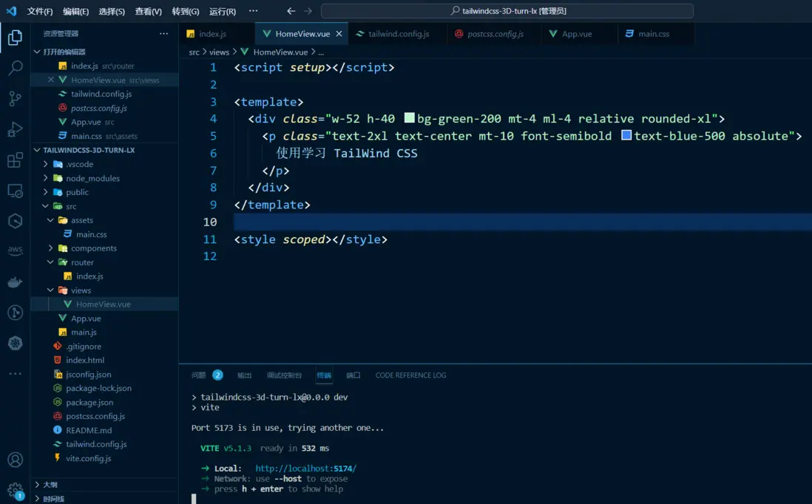The height and width of the screenshot is (504, 812).
Task: Open the Docker extension view
Action: [x=15, y=282]
